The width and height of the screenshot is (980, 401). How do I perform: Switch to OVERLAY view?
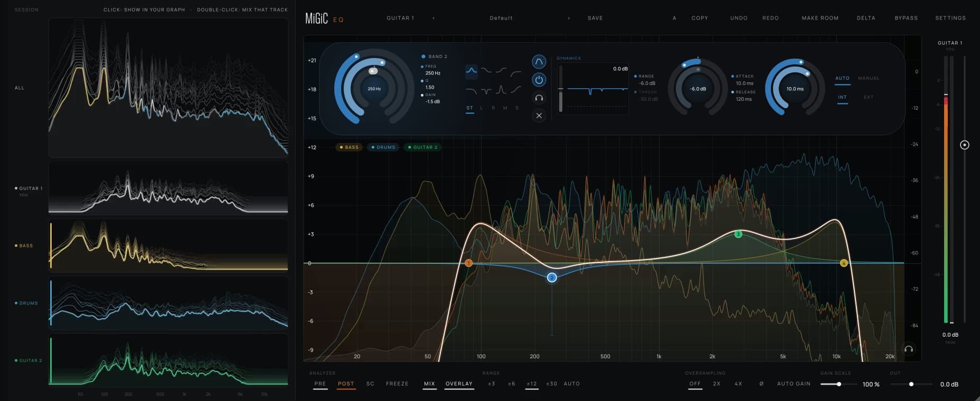click(x=459, y=384)
